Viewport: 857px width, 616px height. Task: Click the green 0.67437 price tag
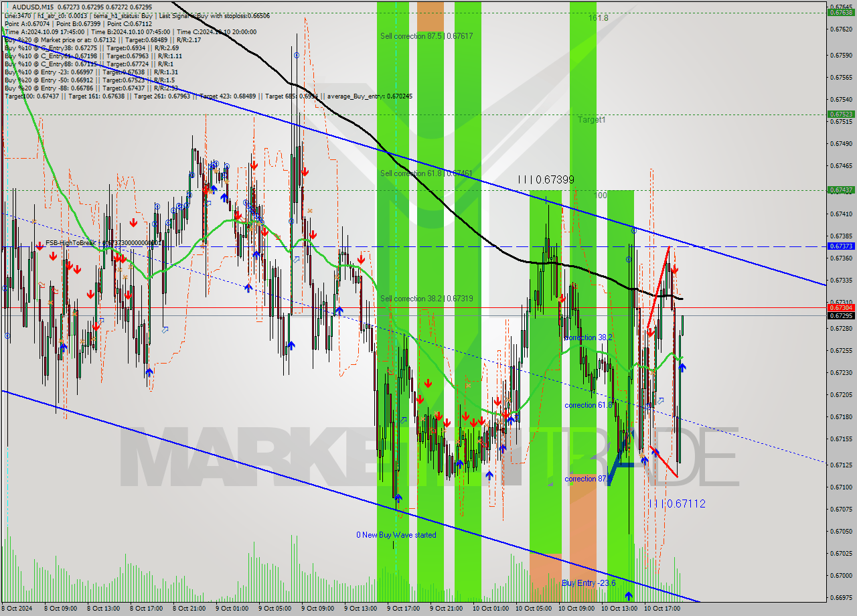(840, 190)
